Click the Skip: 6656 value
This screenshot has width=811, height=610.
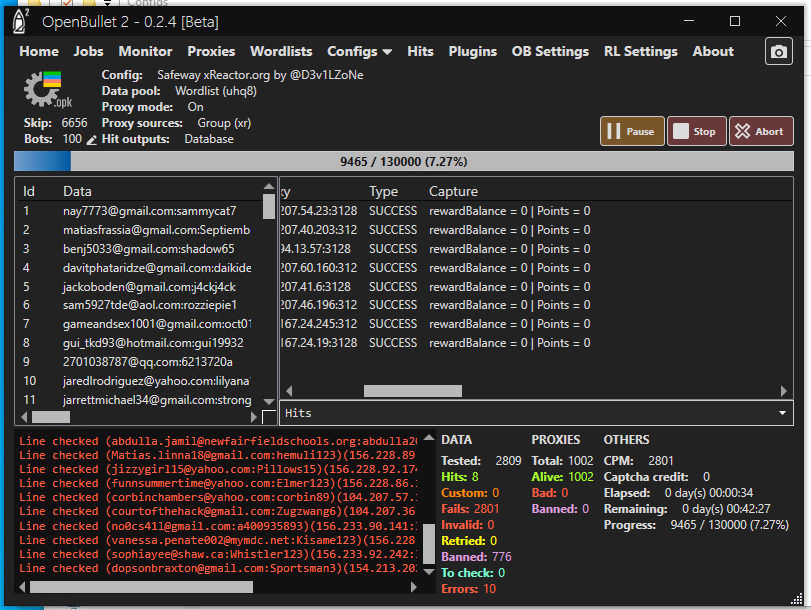[74, 123]
